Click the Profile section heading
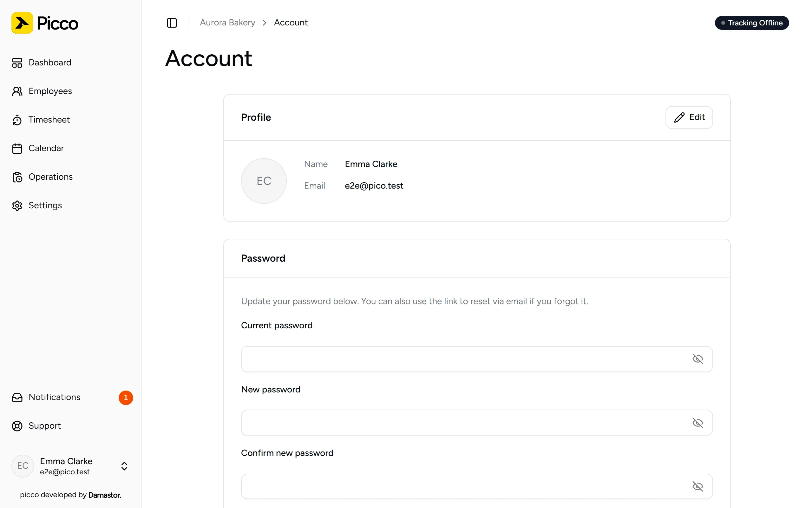 (x=256, y=117)
